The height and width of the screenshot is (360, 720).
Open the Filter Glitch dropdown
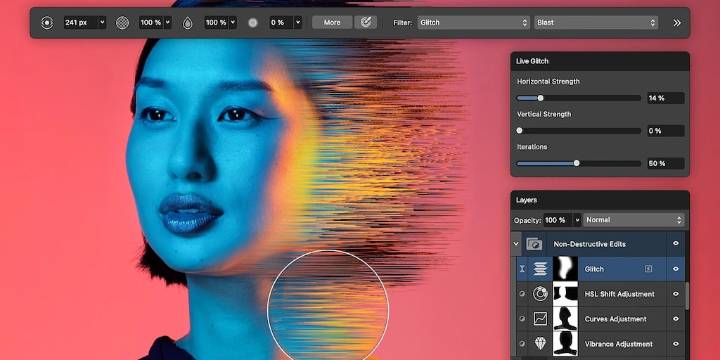point(474,22)
